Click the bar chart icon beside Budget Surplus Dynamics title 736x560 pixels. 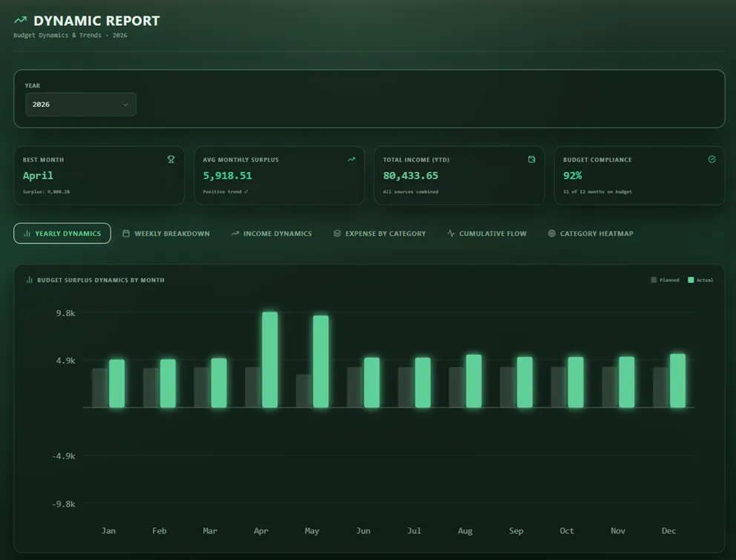point(29,280)
